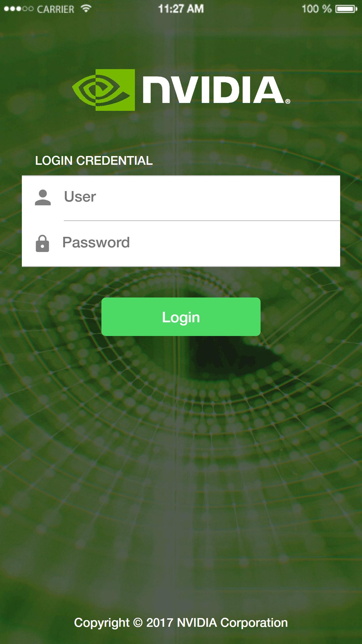Tap the 11:27 AM clock
362x644 pixels.
tap(181, 9)
